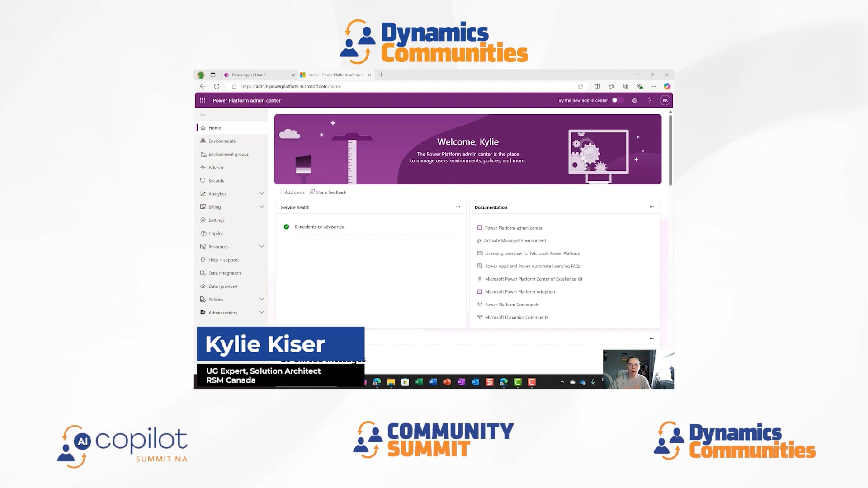The image size is (868, 488).
Task: Open Service health card more options
Action: [x=458, y=207]
